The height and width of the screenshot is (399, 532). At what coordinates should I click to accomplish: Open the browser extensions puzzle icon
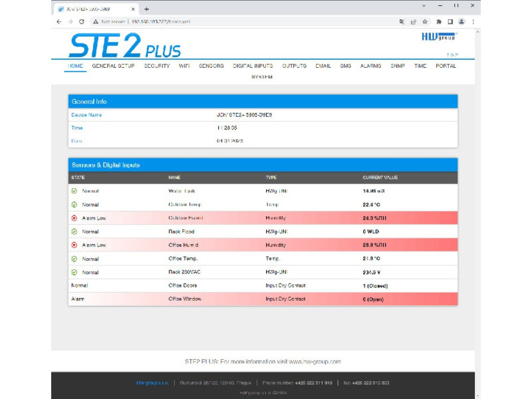point(439,22)
